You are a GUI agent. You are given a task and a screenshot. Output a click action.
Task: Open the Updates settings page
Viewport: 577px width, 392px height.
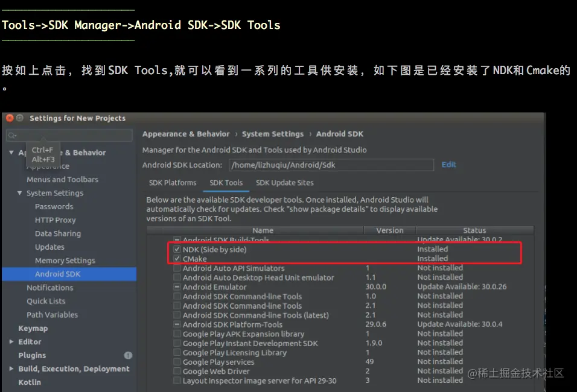[x=49, y=247]
